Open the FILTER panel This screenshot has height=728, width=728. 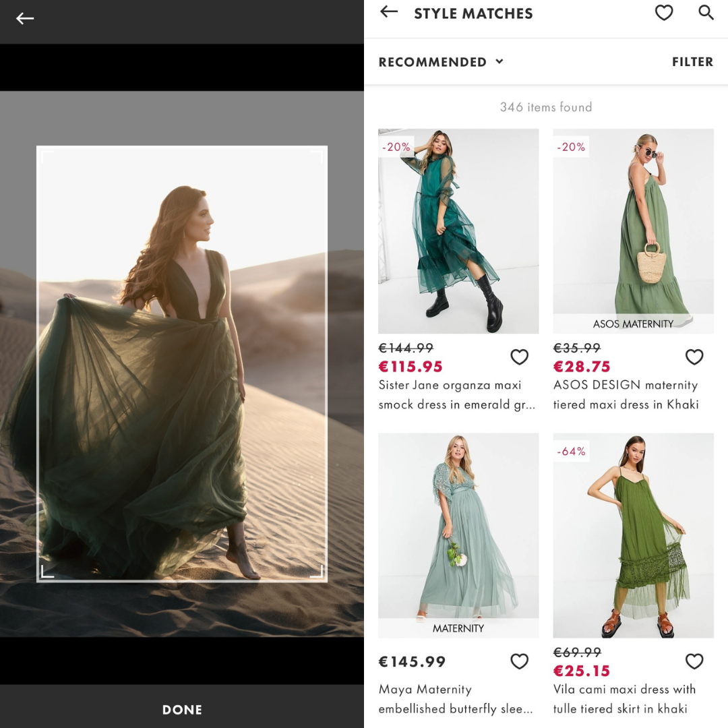click(692, 61)
